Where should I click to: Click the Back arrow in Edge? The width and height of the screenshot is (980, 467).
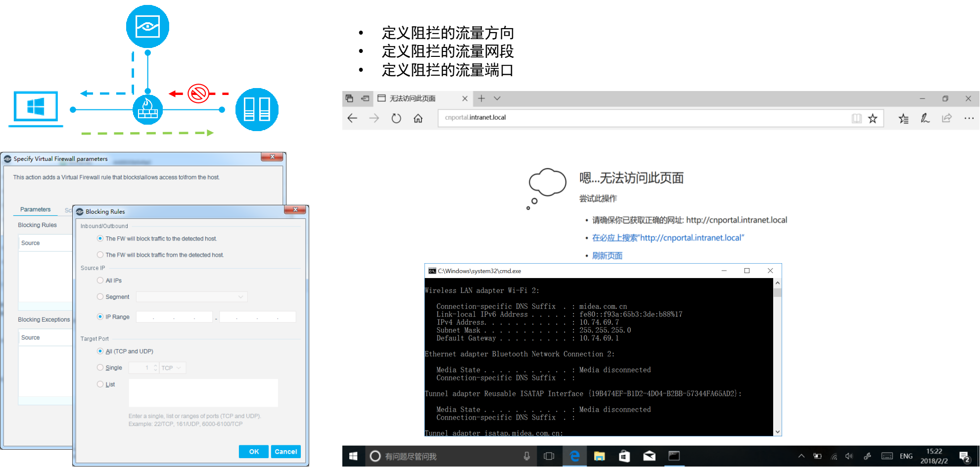click(352, 118)
